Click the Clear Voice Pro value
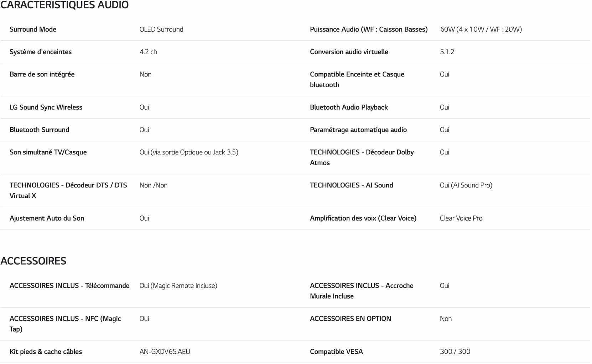This screenshot has width=592, height=364. pos(461,218)
